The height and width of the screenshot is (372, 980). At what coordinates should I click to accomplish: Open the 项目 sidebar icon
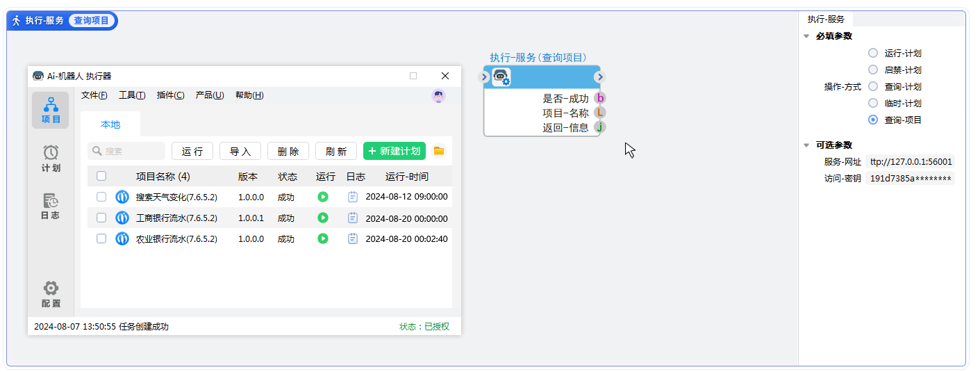pos(51,110)
